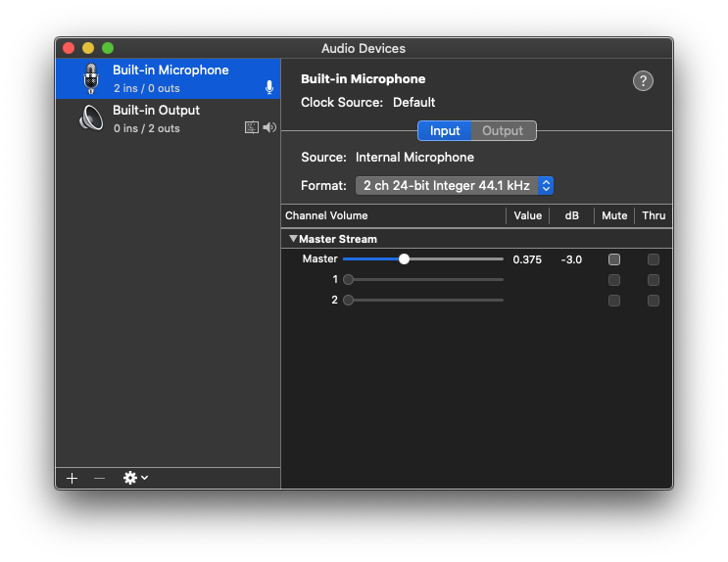
Task: Click the Master volume slider knob
Action: [404, 258]
